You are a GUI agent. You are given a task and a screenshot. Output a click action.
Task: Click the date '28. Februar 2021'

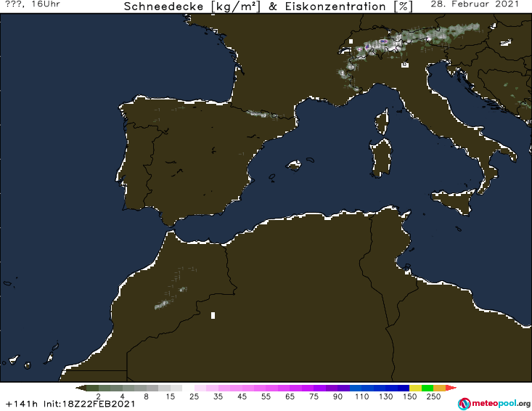click(x=475, y=4)
